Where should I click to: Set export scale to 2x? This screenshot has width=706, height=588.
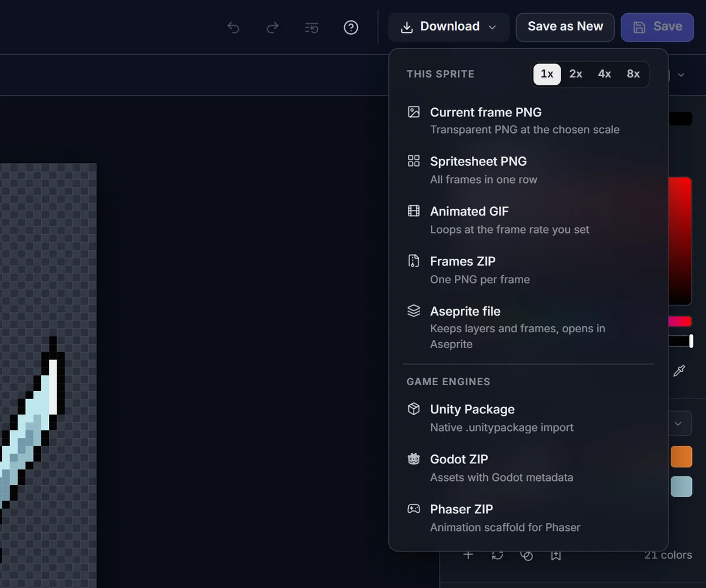[576, 74]
